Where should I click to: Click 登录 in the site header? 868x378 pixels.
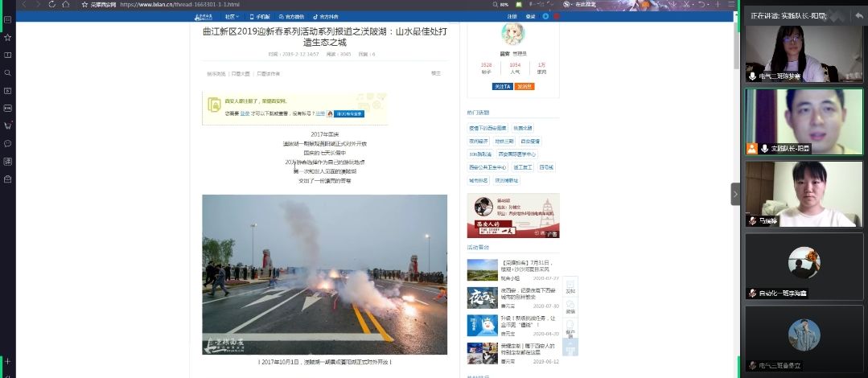pos(530,17)
